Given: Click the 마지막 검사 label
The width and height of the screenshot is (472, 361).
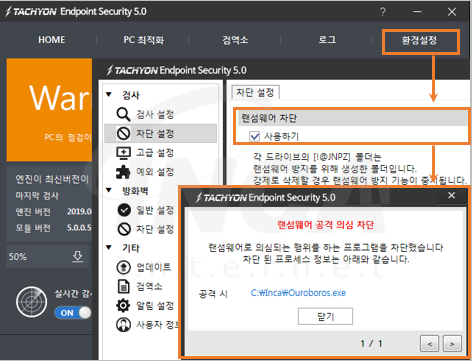Looking at the screenshot, I should 37,196.
